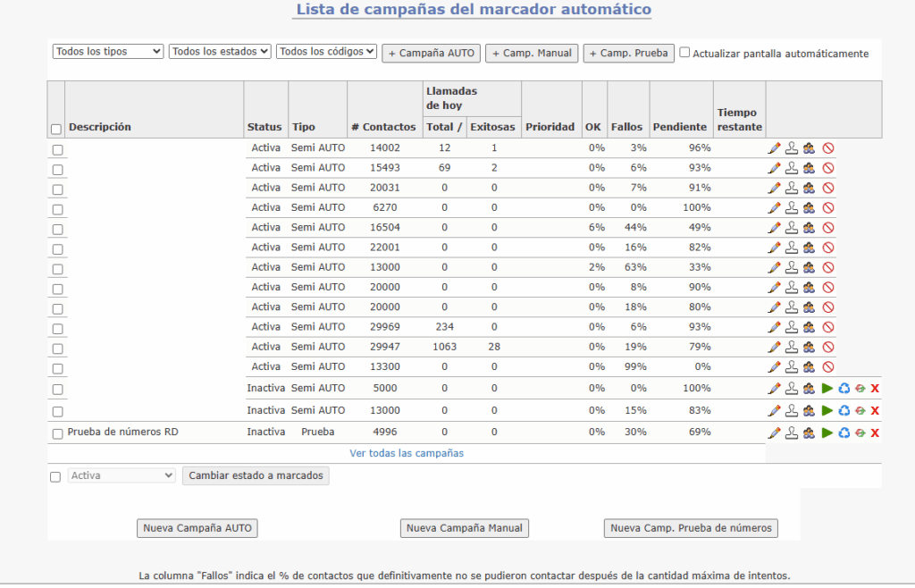Viewport: 915px width, 588px height.
Task: Open the Activa state dropdown below the table
Action: click(122, 475)
